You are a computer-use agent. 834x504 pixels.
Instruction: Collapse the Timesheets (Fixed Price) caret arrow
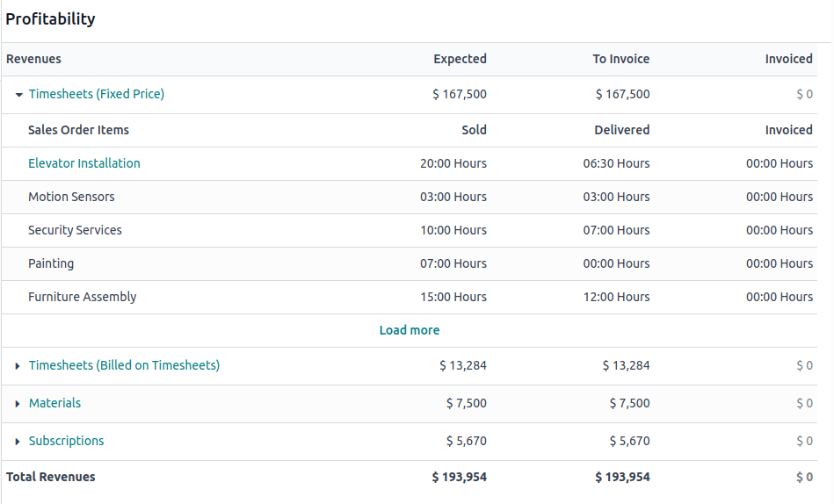coord(18,95)
